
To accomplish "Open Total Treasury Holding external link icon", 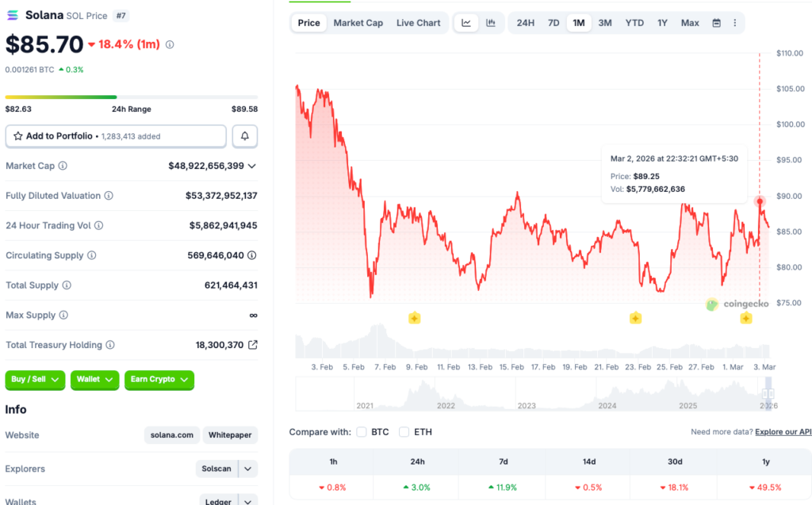I will click(252, 345).
